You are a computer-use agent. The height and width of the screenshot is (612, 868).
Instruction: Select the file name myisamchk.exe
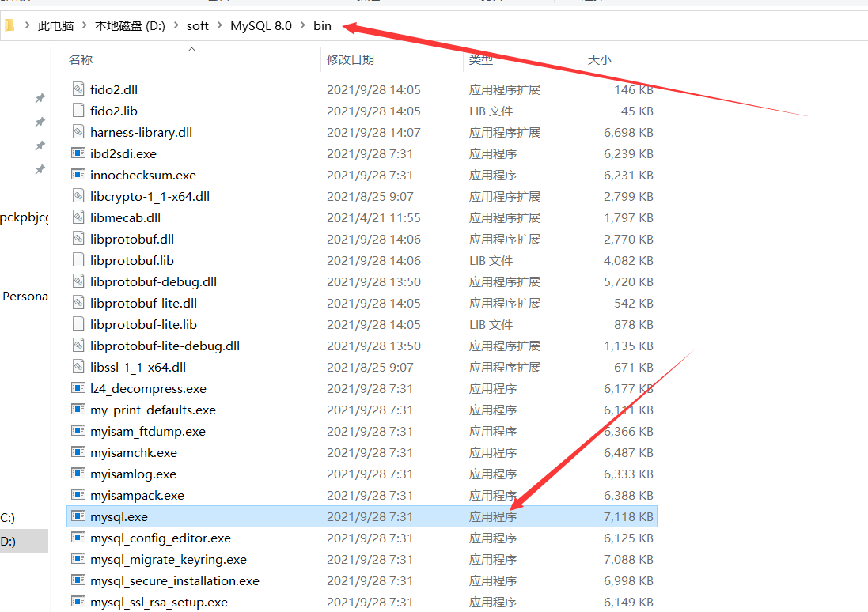click(x=134, y=453)
